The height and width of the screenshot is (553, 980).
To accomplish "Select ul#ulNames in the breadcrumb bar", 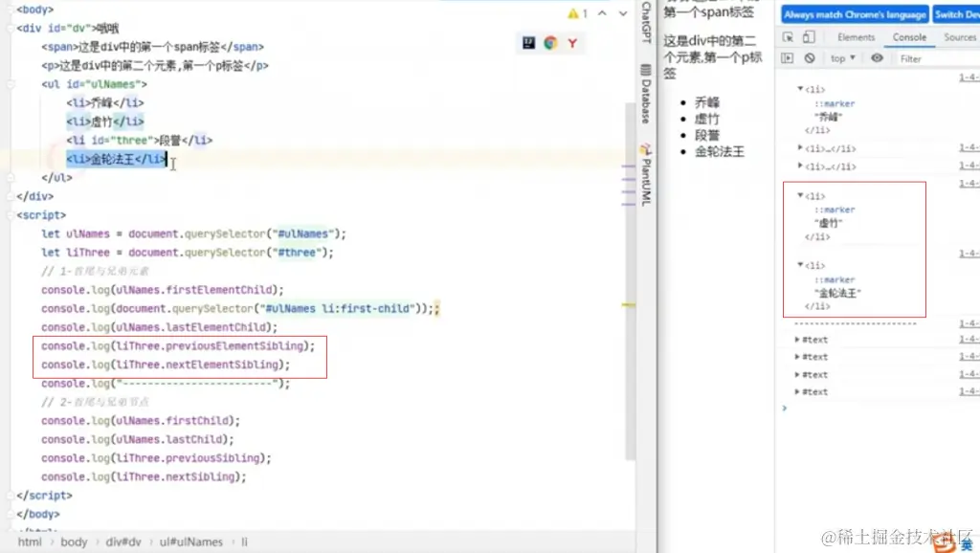I will (x=190, y=542).
